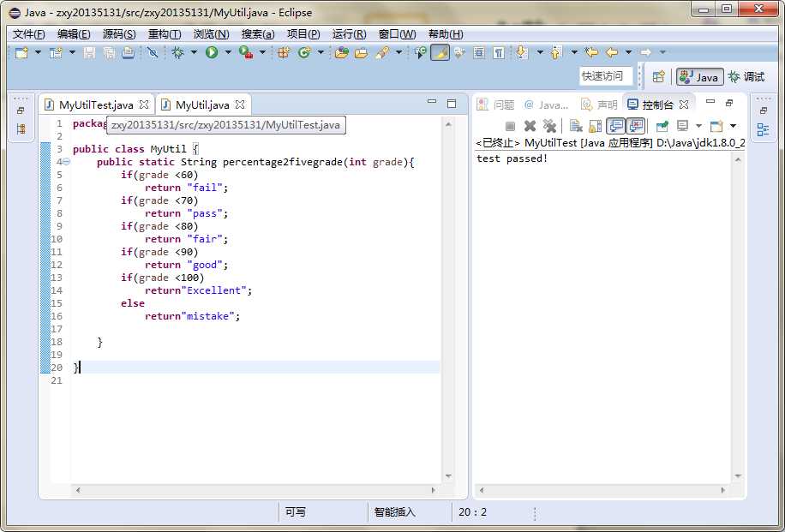Toggle Mark Occurrences highlighter button
The width and height of the screenshot is (785, 532).
pyautogui.click(x=440, y=52)
